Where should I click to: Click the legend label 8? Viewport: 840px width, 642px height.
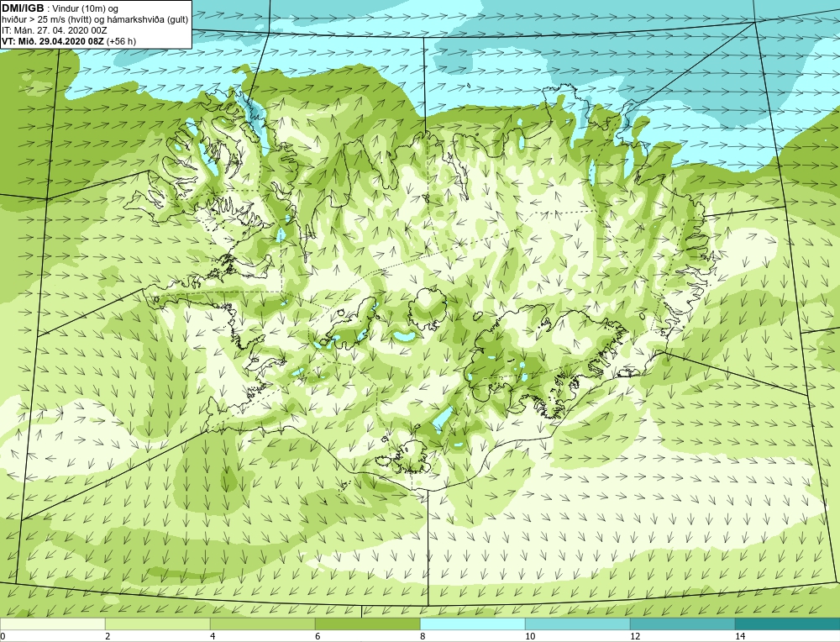point(423,636)
